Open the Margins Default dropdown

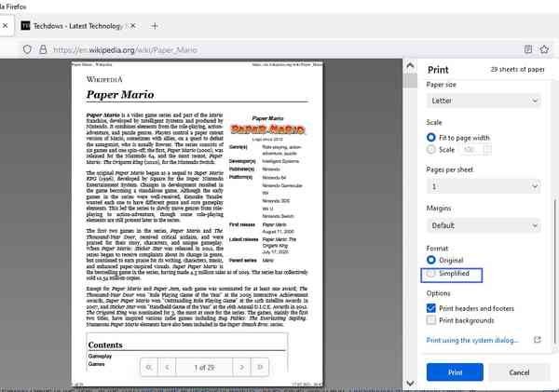(x=484, y=225)
